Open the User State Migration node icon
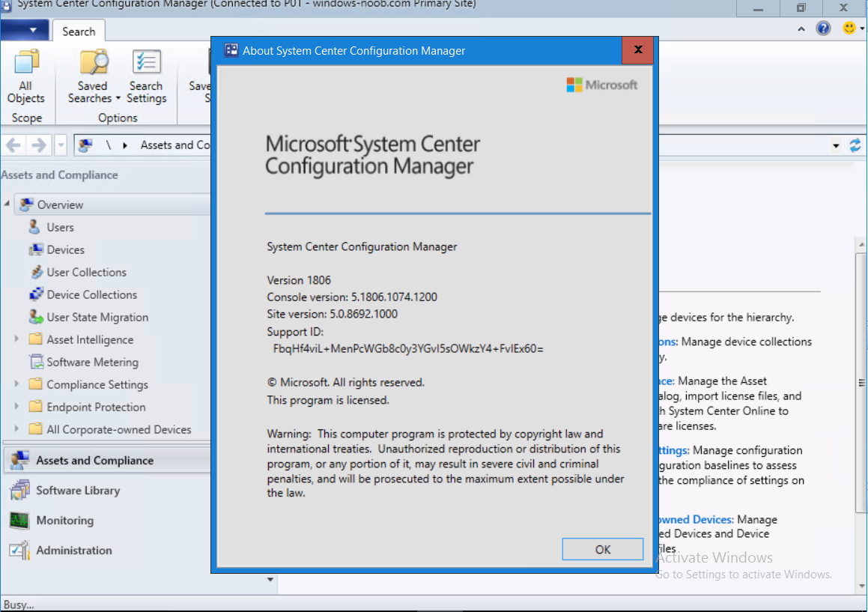Image resolution: width=868 pixels, height=612 pixels. point(36,317)
